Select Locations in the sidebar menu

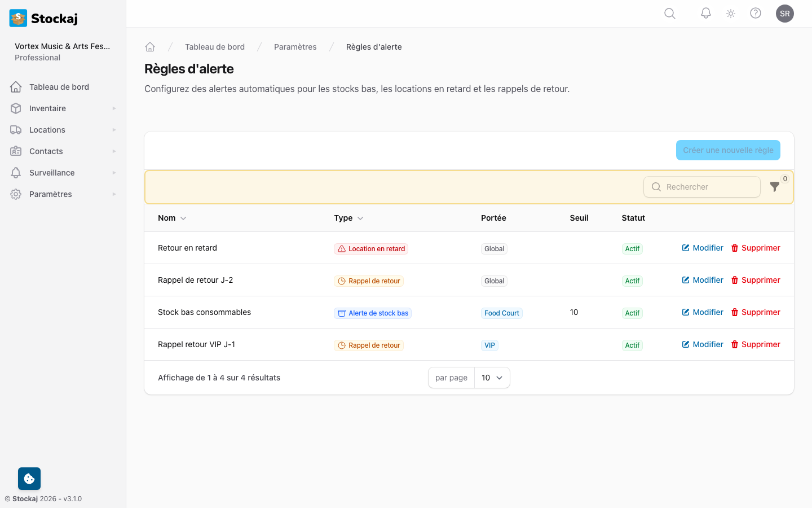pyautogui.click(x=46, y=129)
